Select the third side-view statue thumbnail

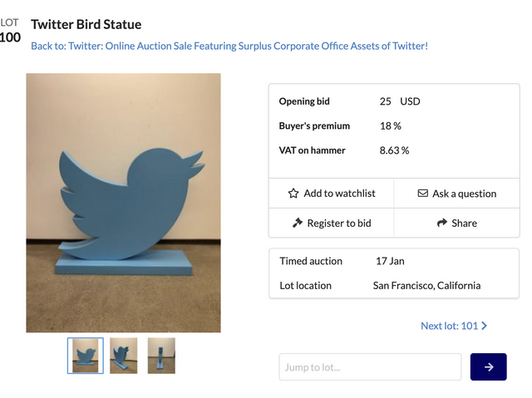[161, 356]
